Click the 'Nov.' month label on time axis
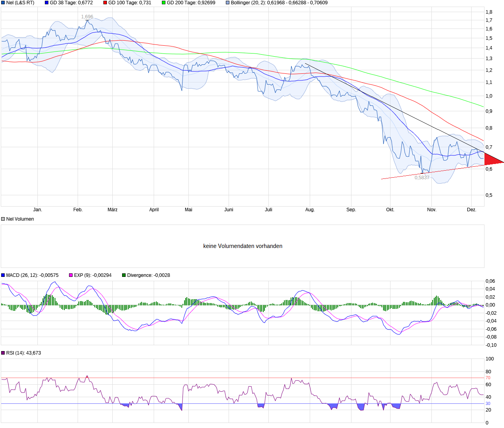This screenshot has height=428, width=504. tap(431, 210)
